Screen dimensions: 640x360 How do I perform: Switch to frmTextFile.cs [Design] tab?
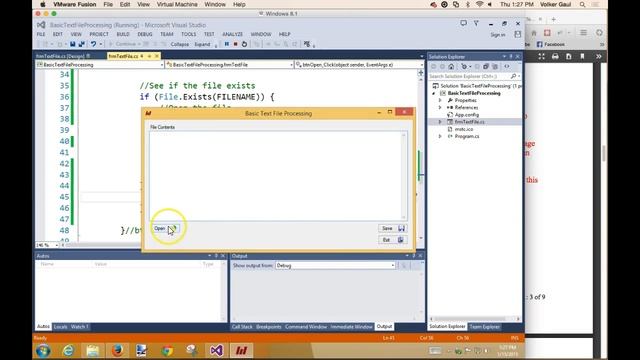pos(62,56)
